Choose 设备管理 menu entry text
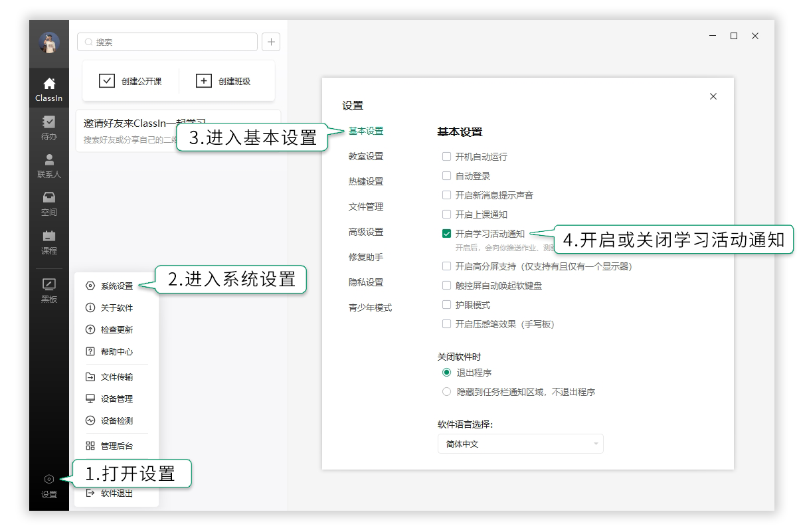Viewport: 797px width, 532px height. (117, 399)
